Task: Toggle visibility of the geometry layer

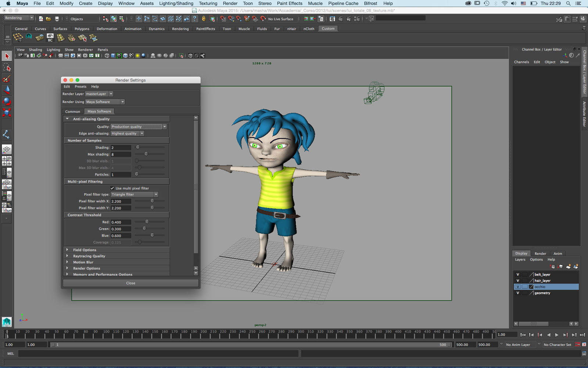Action: pos(518,293)
